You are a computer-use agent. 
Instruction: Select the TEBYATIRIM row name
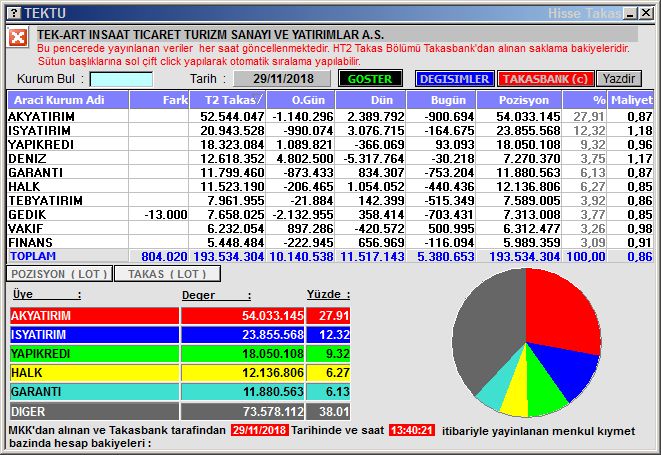click(46, 200)
